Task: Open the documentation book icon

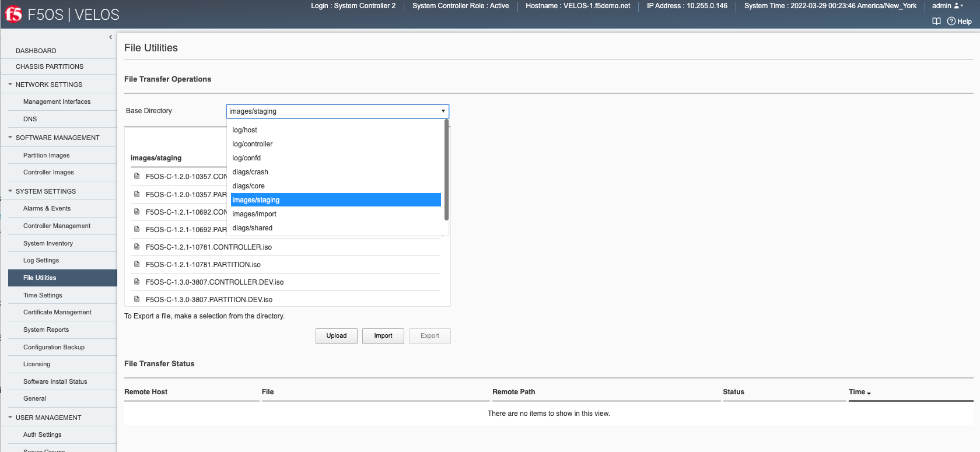Action: click(936, 22)
